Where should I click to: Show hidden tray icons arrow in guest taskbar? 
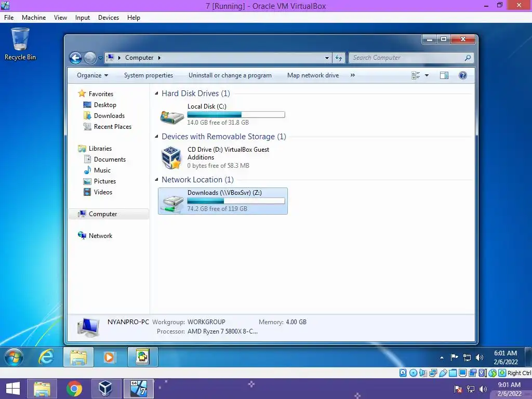442,357
